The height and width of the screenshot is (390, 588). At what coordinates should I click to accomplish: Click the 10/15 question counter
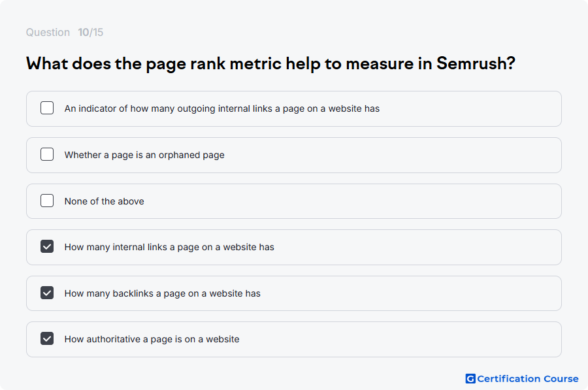click(x=90, y=32)
